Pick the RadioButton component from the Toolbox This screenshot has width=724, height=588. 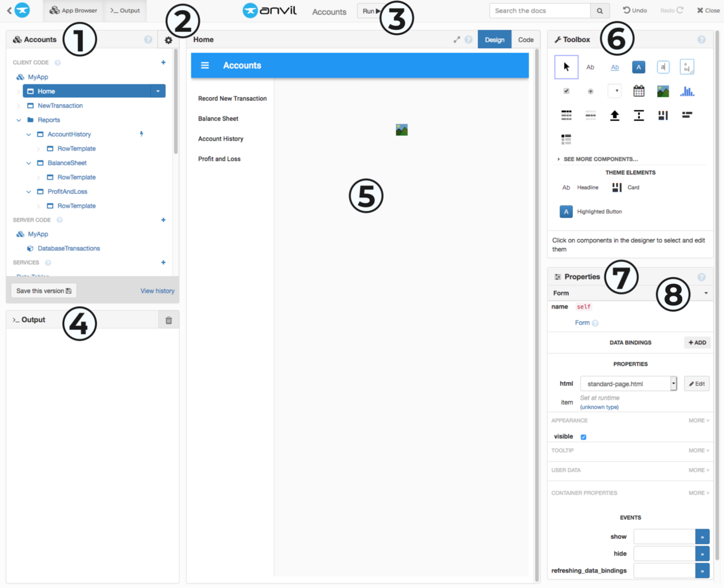[x=590, y=91]
